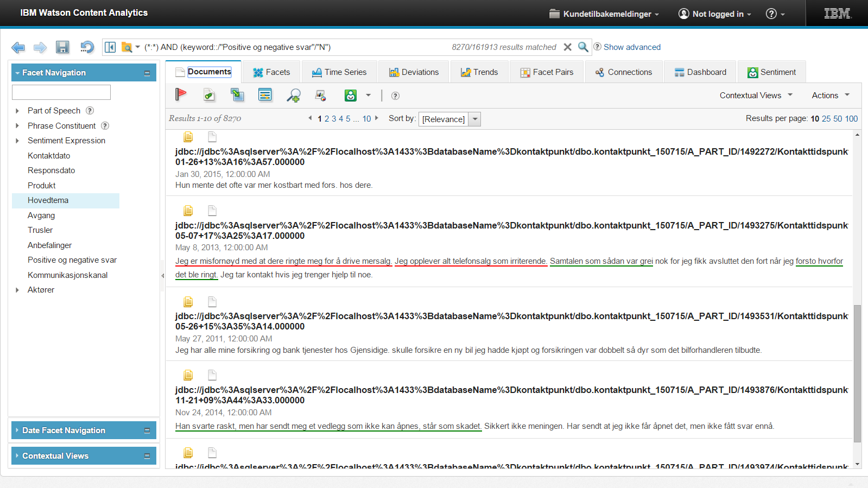868x488 pixels.
Task: Switch to the Time Series tab
Action: [x=339, y=72]
